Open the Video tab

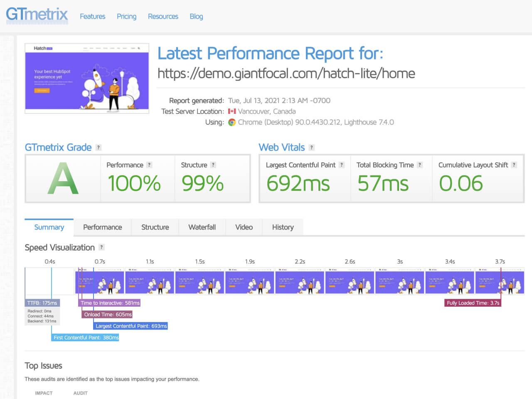[x=244, y=227]
